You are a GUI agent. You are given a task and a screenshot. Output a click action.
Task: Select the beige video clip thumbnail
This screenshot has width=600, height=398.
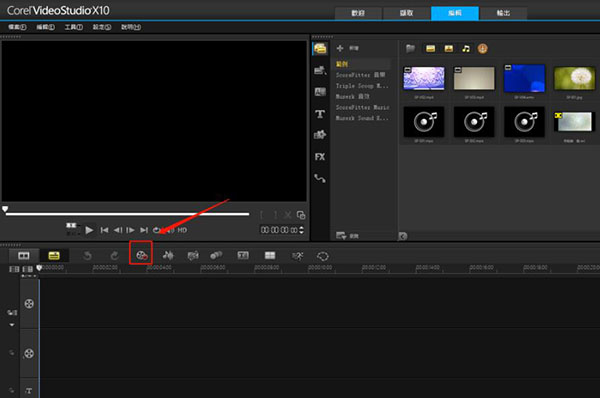pos(474,79)
